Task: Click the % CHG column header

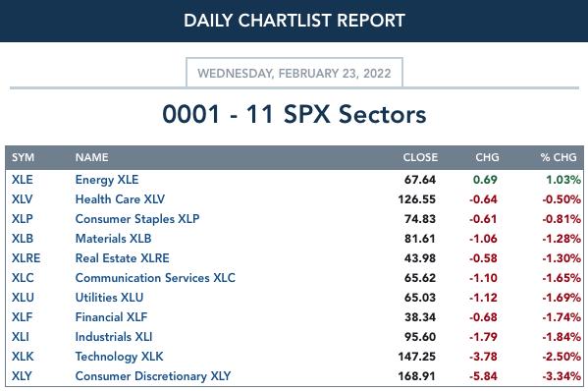Action: (559, 157)
